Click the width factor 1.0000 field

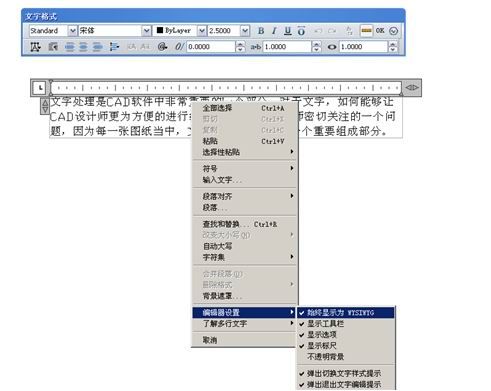(x=364, y=47)
